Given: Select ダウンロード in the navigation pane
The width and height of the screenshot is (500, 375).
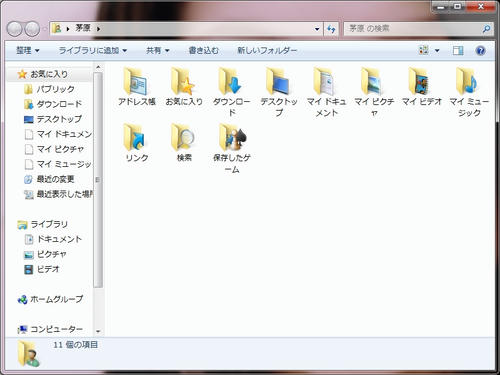Looking at the screenshot, I should tap(53, 104).
